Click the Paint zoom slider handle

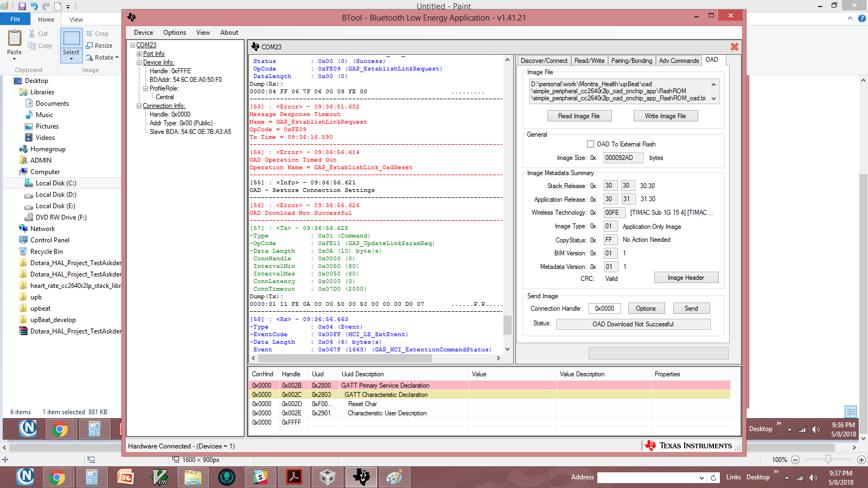[x=828, y=459]
